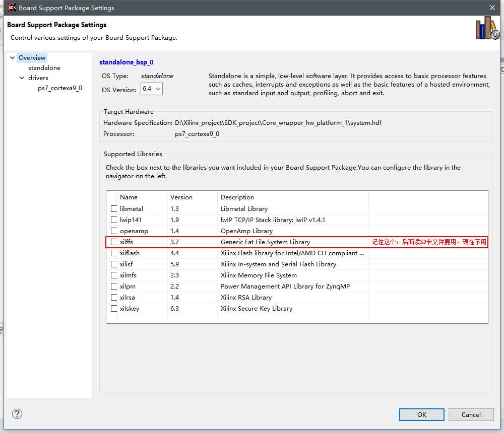Check the xilflash library checkbox
The height and width of the screenshot is (433, 504).
pyautogui.click(x=114, y=253)
